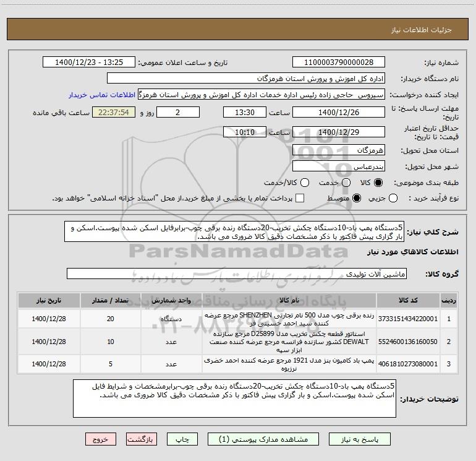Select the کالا radio button
This screenshot has width=476, height=461.
pyautogui.click(x=378, y=183)
